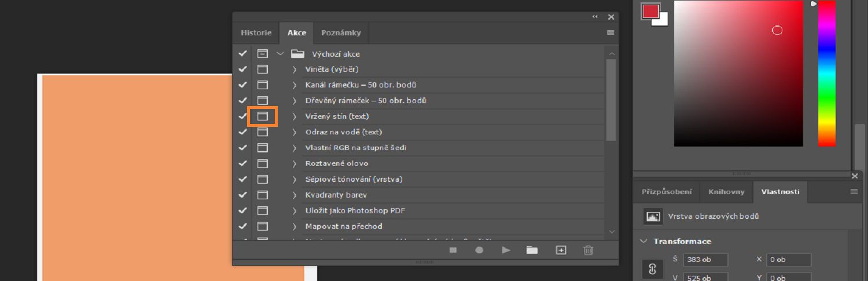
Task: Create a new action with the plus icon
Action: (561, 250)
